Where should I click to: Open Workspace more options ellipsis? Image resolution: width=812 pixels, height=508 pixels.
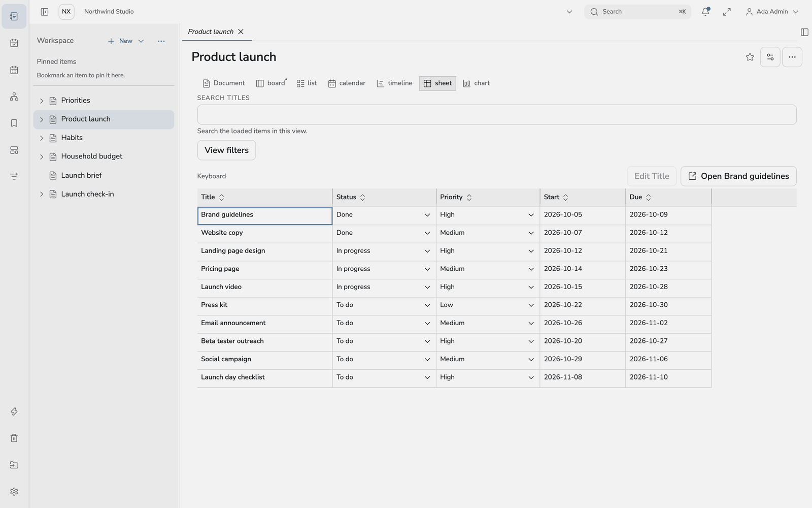[x=161, y=41]
